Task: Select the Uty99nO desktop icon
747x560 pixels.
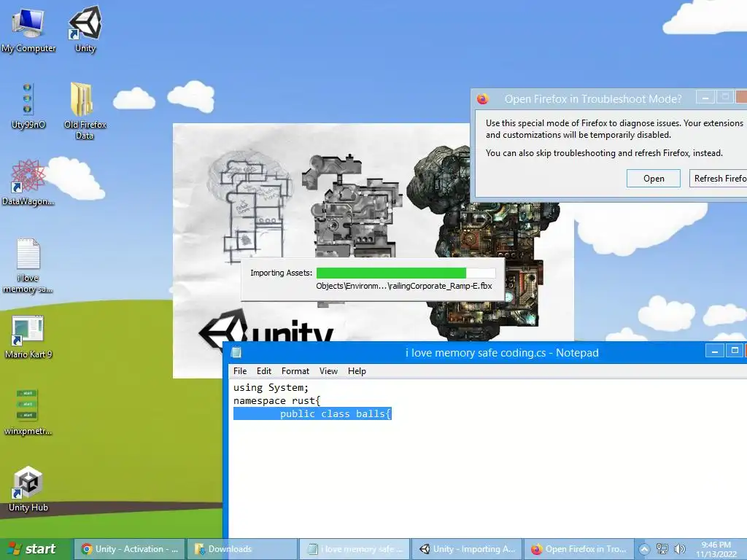Action: tap(28, 106)
